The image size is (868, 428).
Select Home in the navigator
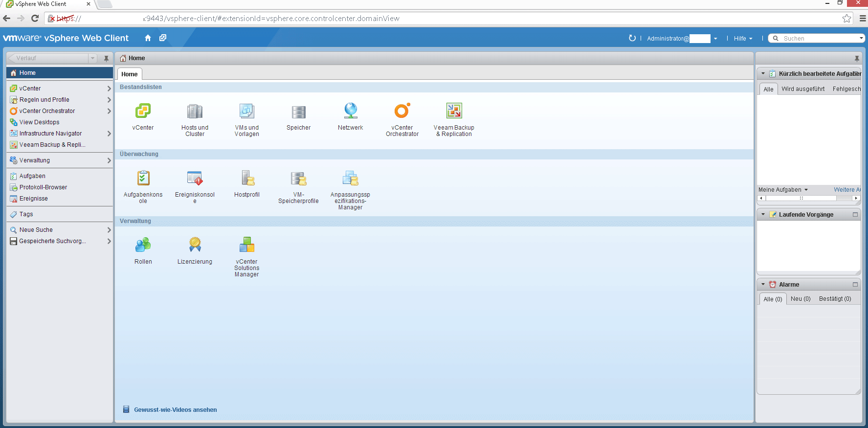(x=60, y=73)
